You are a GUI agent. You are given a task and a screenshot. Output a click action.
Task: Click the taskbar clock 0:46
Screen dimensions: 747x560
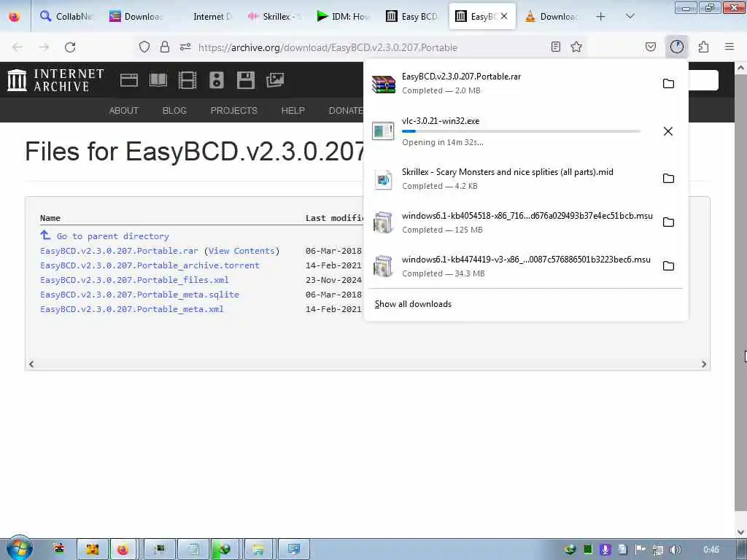click(x=711, y=550)
